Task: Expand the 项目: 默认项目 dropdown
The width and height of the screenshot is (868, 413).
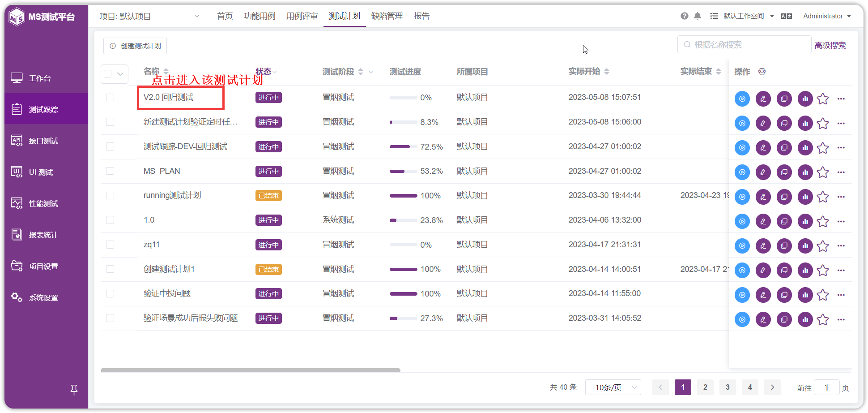Action: (149, 16)
